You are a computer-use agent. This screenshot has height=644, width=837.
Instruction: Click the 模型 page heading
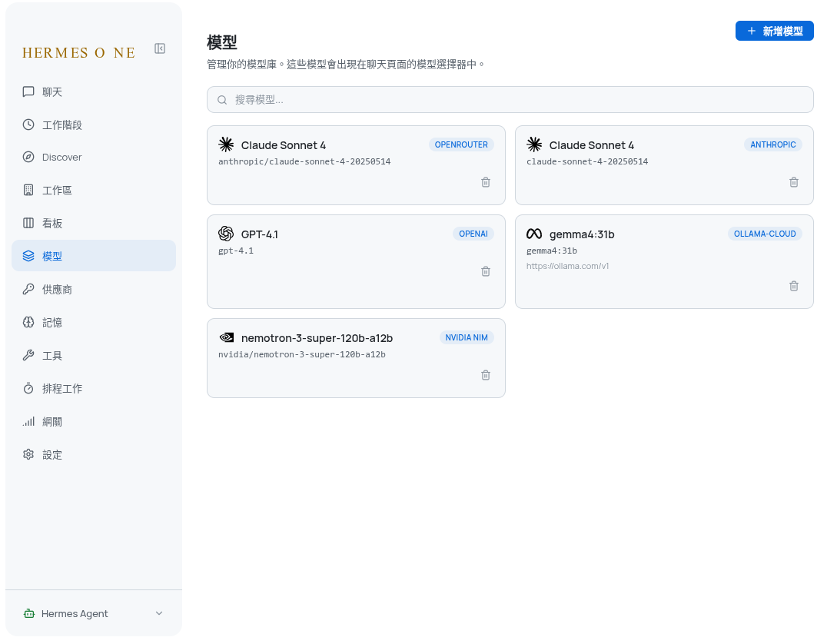point(222,42)
